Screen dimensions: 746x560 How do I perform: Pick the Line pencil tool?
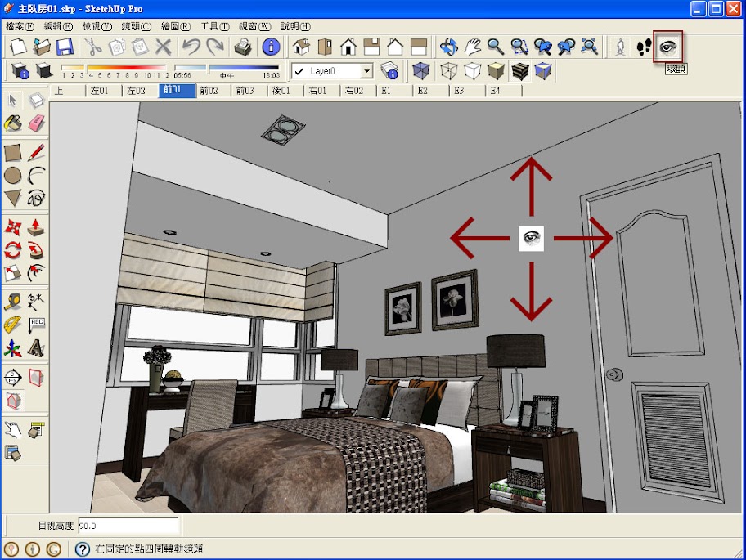[x=36, y=153]
